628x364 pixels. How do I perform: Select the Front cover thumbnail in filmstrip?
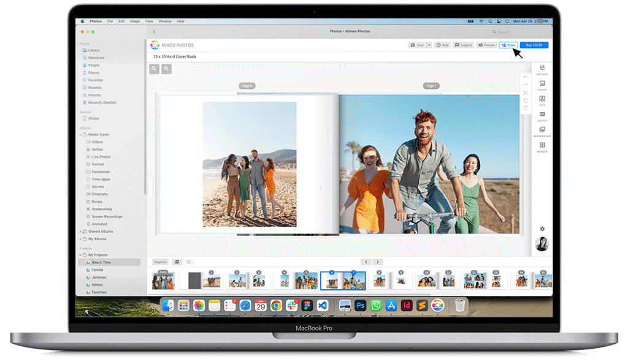point(163,281)
